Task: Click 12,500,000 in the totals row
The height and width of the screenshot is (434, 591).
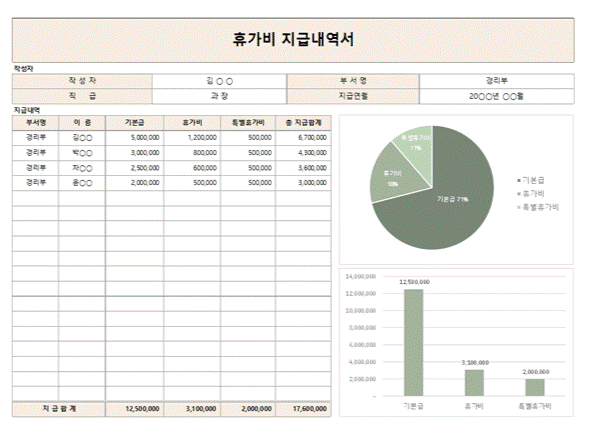Action: click(x=135, y=409)
